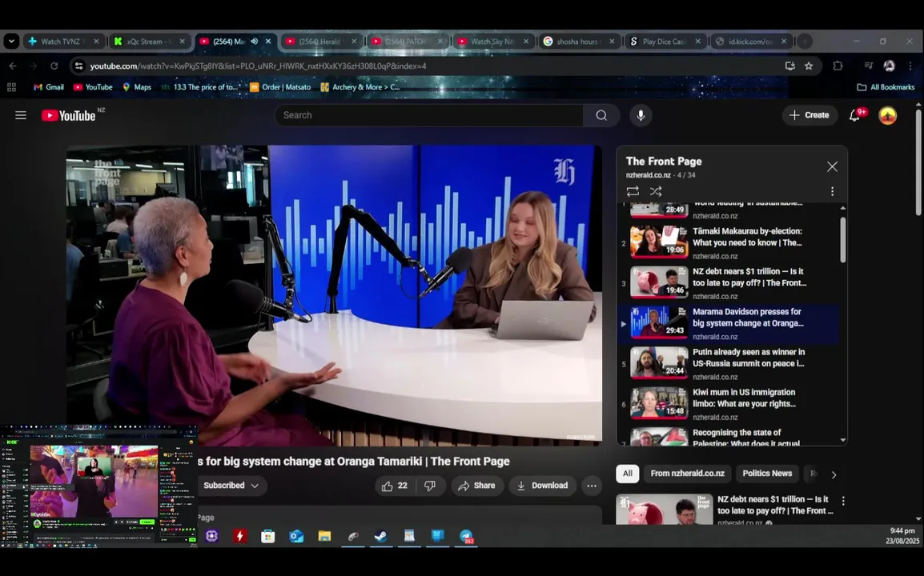This screenshot has height=576, width=924.
Task: Open Steam from the taskbar
Action: (380, 536)
